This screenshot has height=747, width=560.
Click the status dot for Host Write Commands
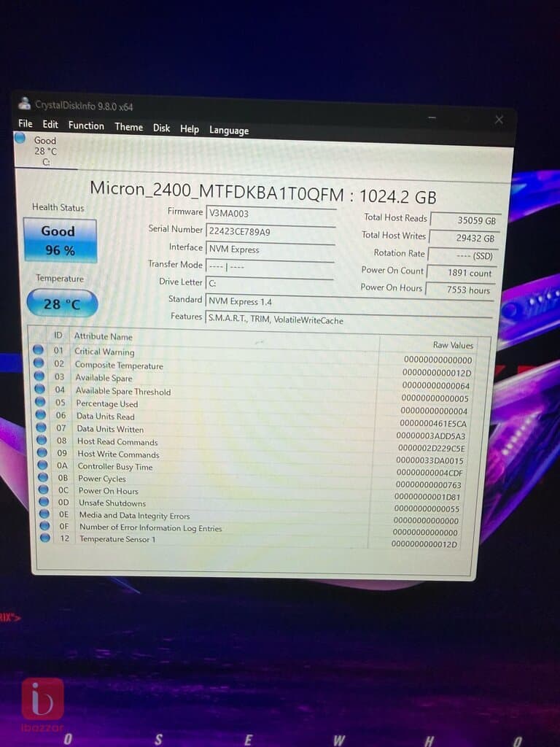(42, 452)
